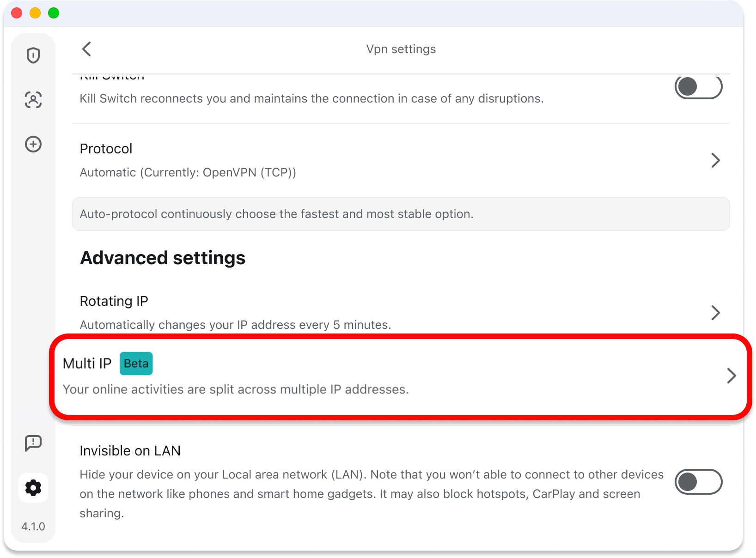Image resolution: width=756 pixels, height=558 pixels.
Task: Toggle the Kill Switch on
Action: pos(698,87)
